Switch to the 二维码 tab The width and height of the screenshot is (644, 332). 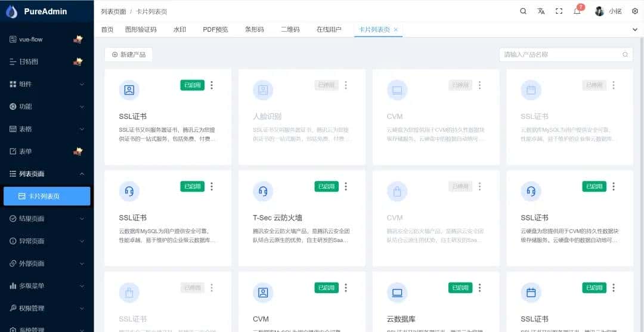(290, 30)
